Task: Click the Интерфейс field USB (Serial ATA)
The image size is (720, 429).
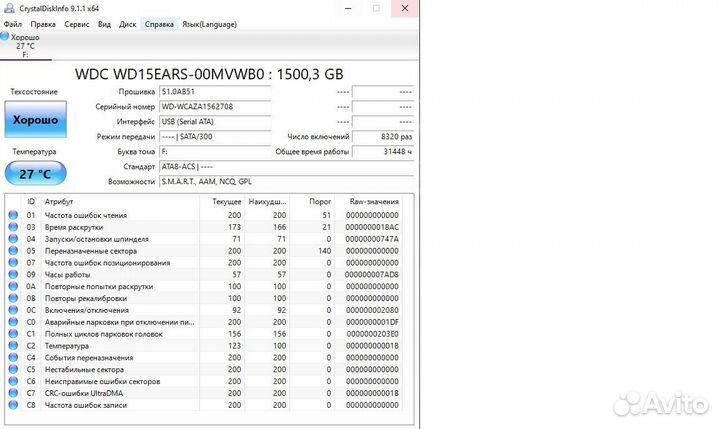Action: (215, 122)
